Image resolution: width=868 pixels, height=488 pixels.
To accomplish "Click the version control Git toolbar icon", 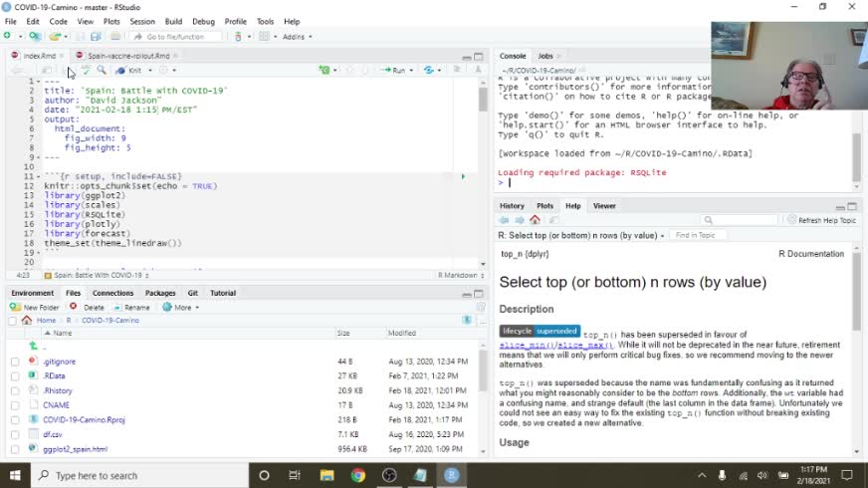I will pos(238,36).
